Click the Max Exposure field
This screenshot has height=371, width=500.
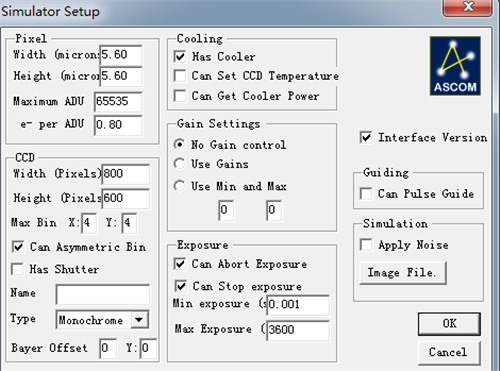tap(298, 330)
